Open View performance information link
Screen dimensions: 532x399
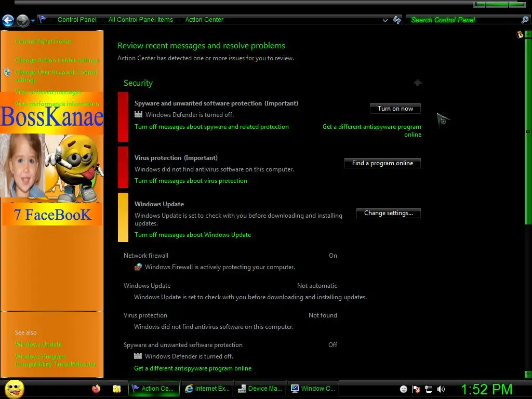[x=57, y=104]
